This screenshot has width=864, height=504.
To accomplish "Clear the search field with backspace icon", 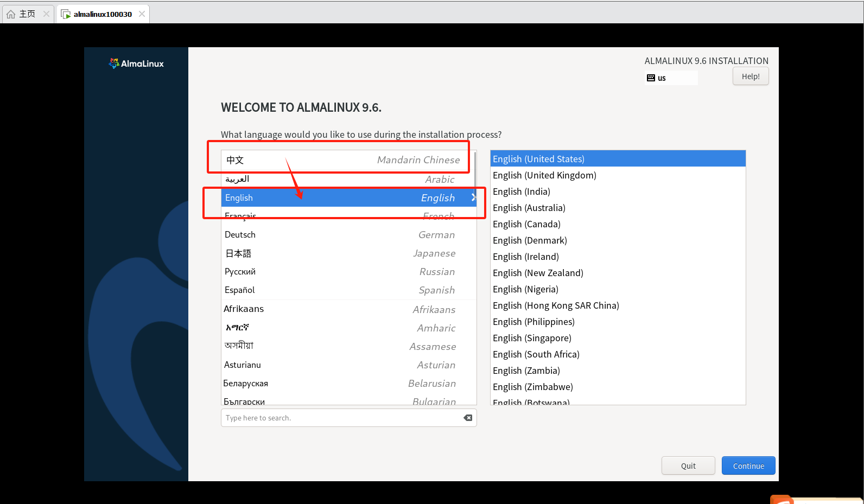I will pyautogui.click(x=468, y=418).
